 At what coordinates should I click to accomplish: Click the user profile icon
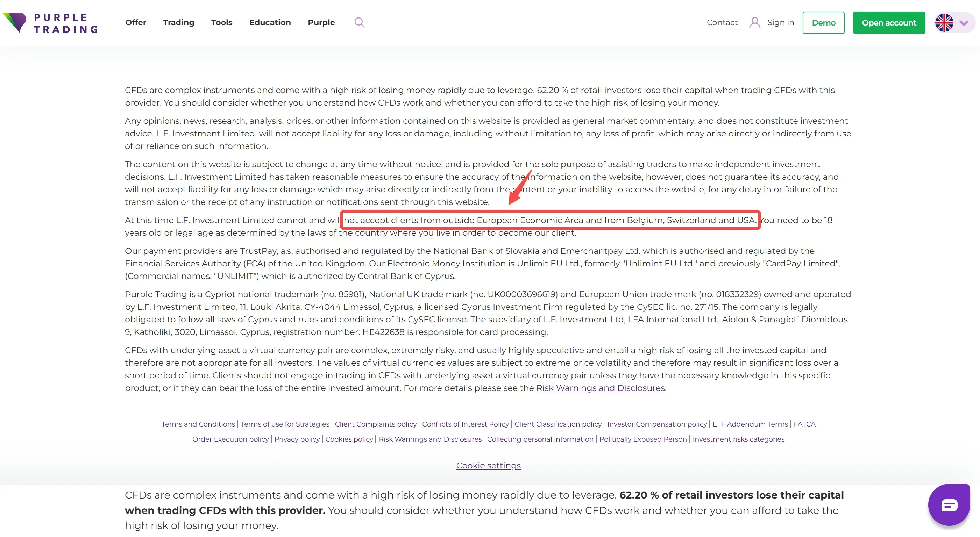point(754,23)
